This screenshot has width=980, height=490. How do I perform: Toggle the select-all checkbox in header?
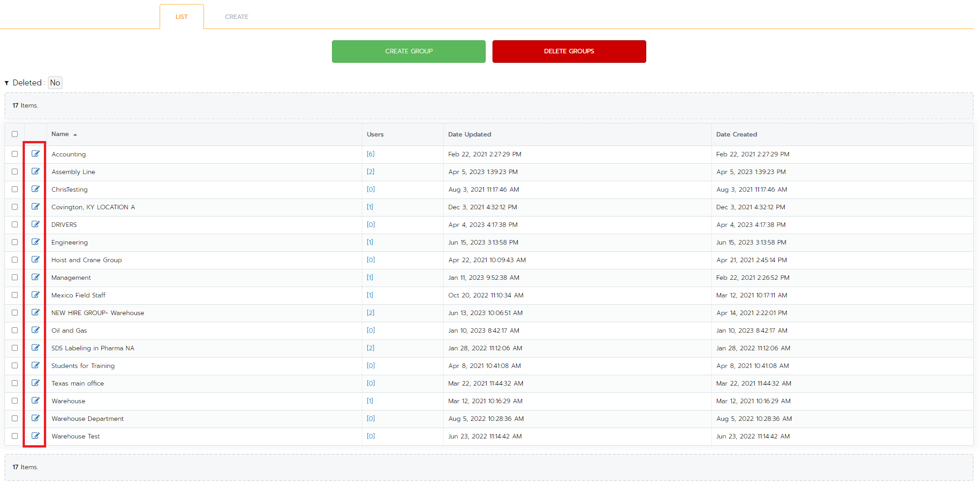(14, 134)
